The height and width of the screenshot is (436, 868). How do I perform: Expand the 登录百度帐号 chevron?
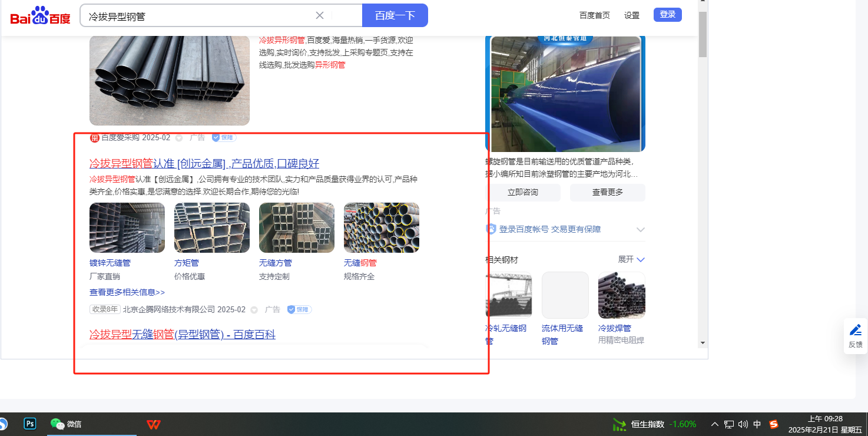(641, 230)
